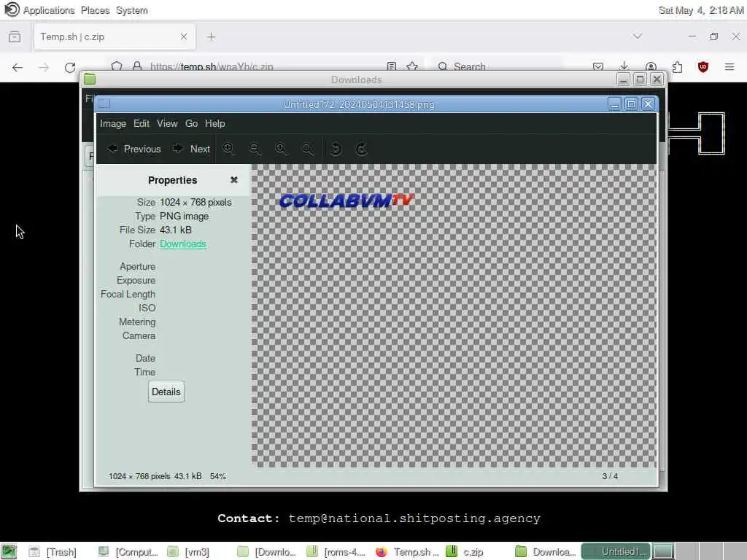The width and height of the screenshot is (747, 560).
Task: Switch to the [Trash] taskbar window
Action: pyautogui.click(x=53, y=551)
